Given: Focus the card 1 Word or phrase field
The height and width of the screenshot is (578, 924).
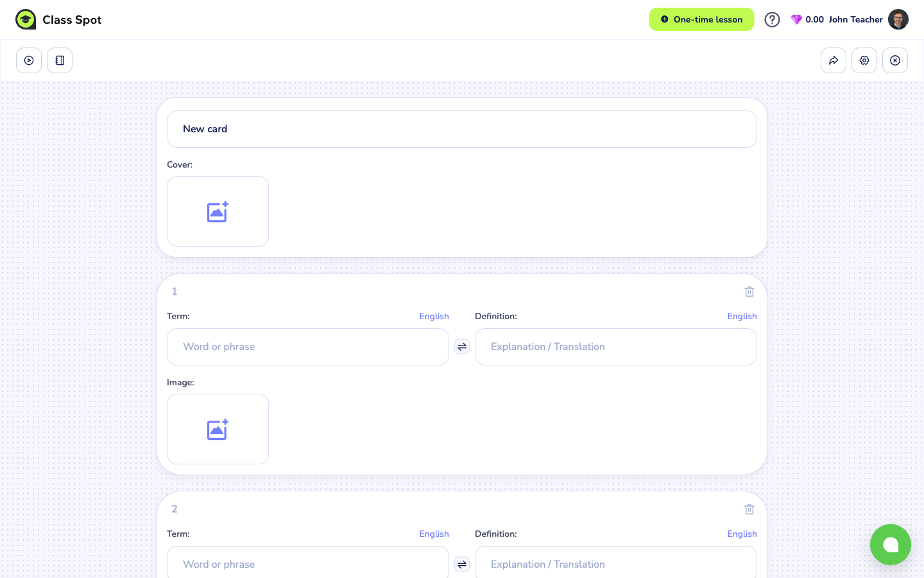Looking at the screenshot, I should [308, 347].
